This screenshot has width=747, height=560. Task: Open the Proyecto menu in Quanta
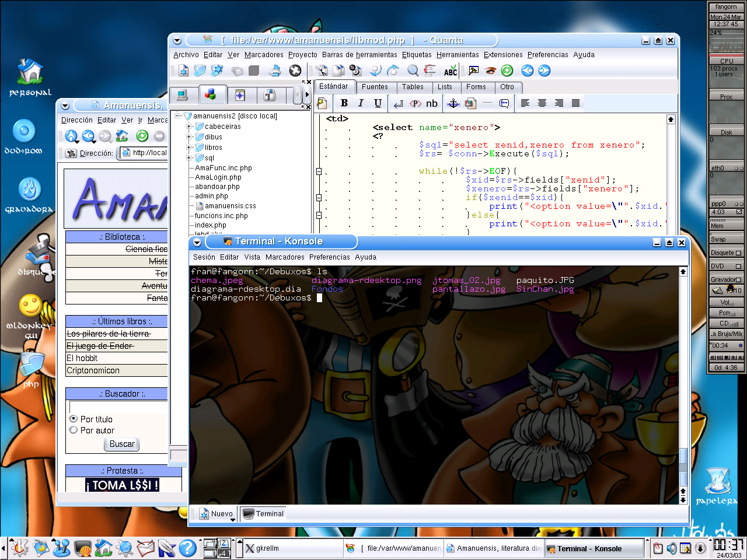point(303,55)
